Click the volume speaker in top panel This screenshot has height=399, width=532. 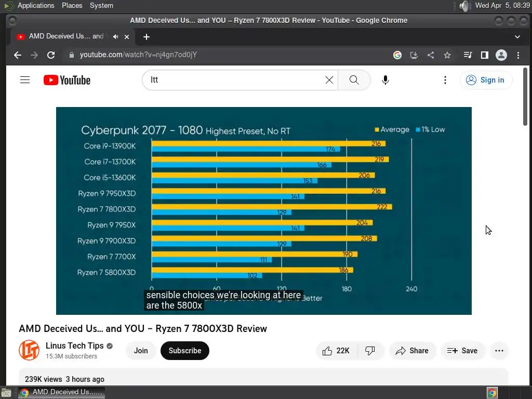click(x=464, y=6)
